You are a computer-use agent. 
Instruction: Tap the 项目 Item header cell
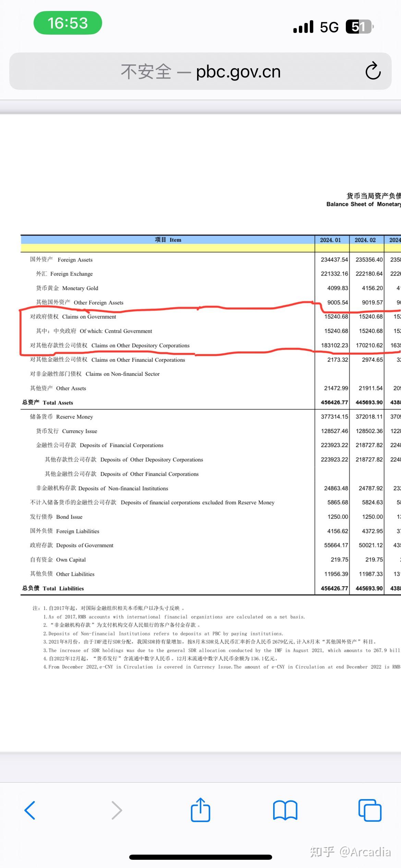click(168, 240)
